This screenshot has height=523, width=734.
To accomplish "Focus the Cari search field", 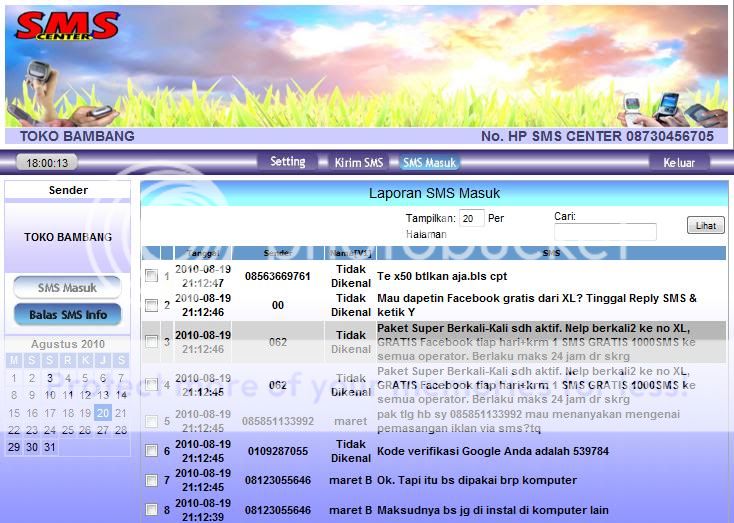I will 605,232.
